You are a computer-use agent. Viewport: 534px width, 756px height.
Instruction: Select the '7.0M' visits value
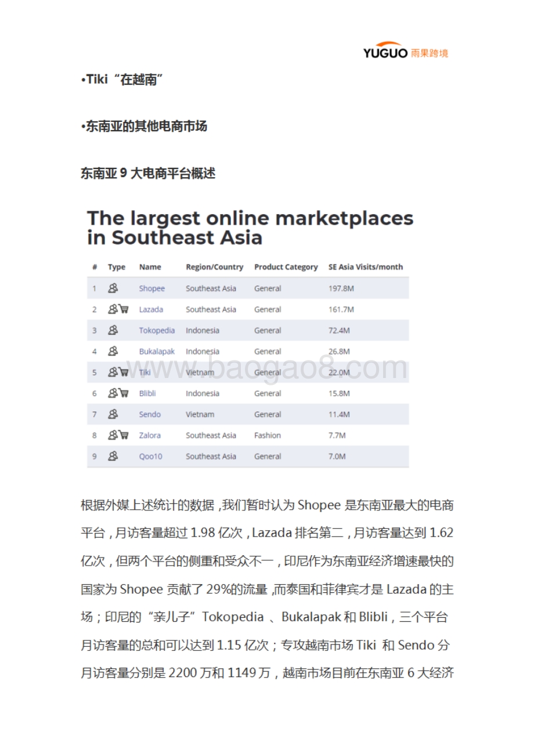click(337, 456)
